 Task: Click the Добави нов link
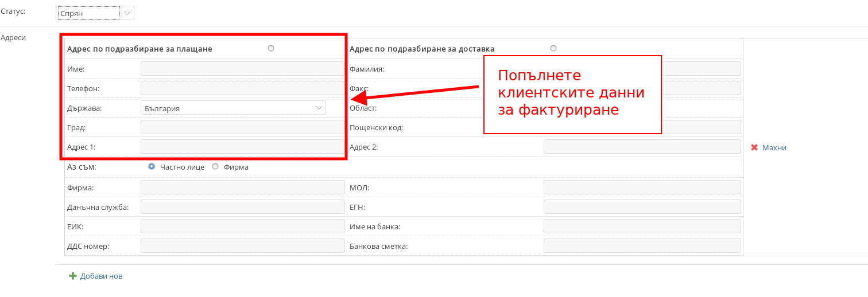pos(101,276)
